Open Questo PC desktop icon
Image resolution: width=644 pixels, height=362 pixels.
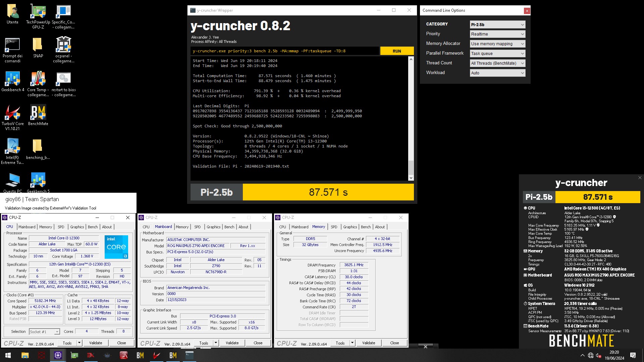pyautogui.click(x=13, y=183)
